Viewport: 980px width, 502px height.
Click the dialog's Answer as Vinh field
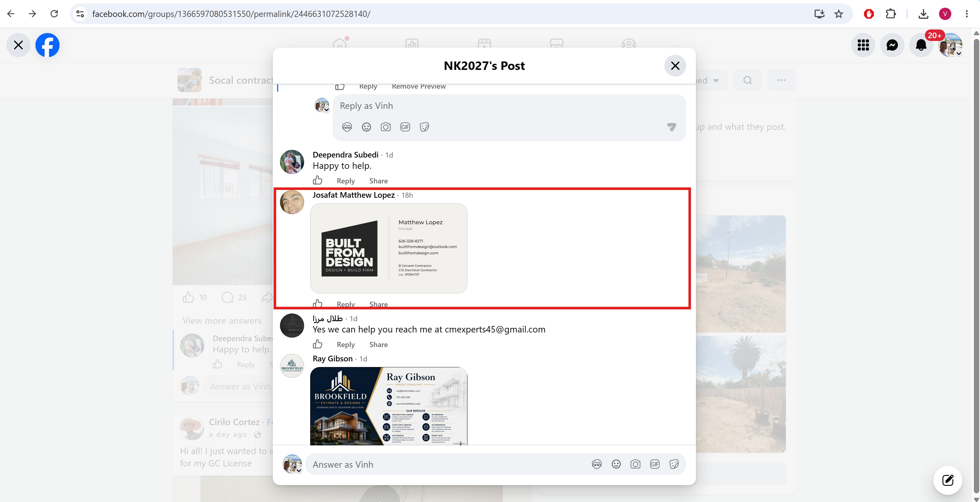tap(449, 464)
